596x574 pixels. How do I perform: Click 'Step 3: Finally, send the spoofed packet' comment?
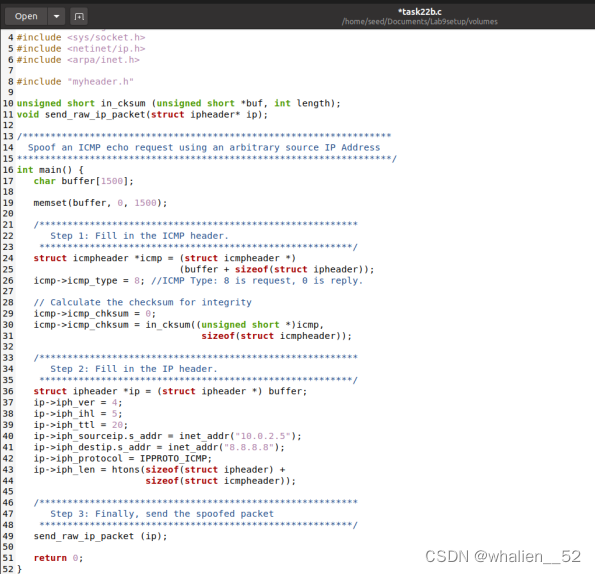tap(162, 514)
